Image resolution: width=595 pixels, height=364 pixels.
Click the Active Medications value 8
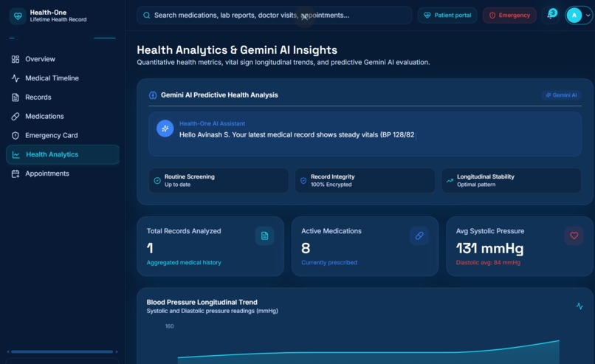(x=306, y=248)
